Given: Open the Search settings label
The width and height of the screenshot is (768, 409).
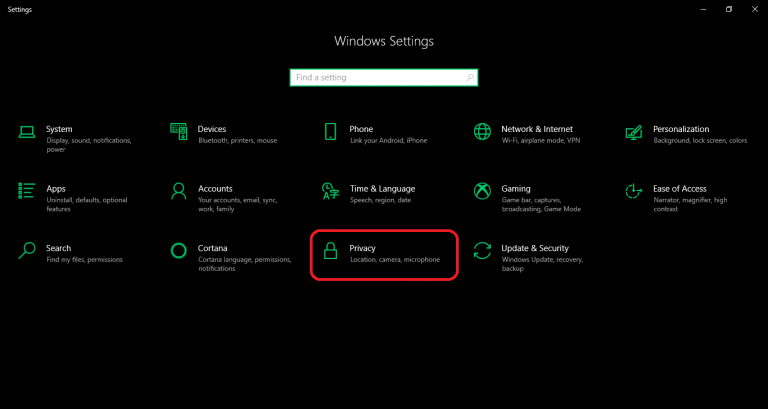Looking at the screenshot, I should click(x=58, y=248).
